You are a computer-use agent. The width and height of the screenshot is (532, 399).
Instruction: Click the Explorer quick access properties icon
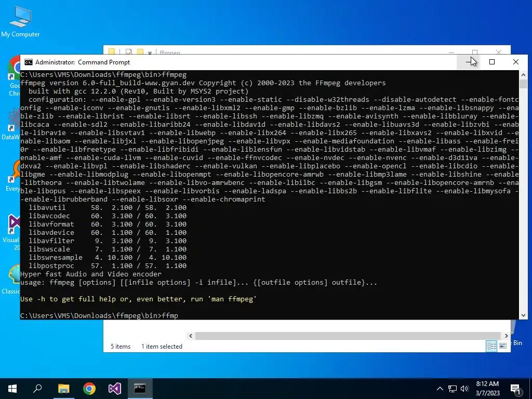coord(129,52)
